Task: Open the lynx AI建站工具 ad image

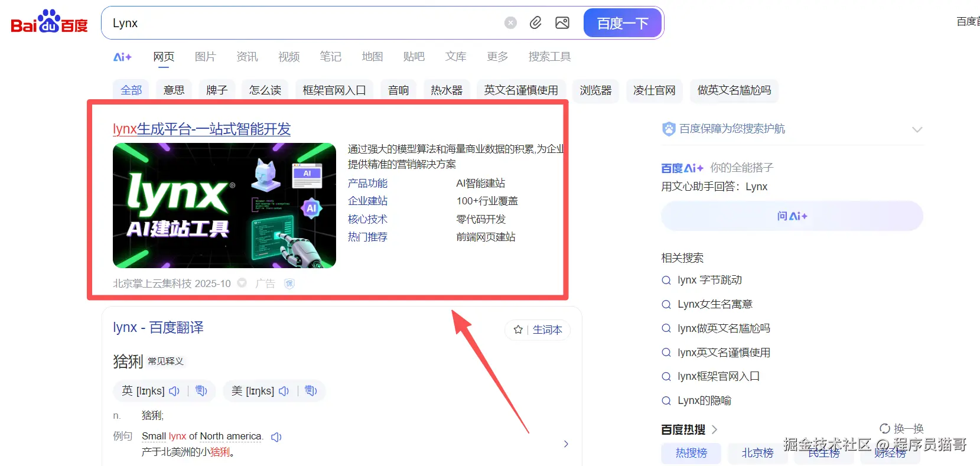Action: pyautogui.click(x=224, y=206)
